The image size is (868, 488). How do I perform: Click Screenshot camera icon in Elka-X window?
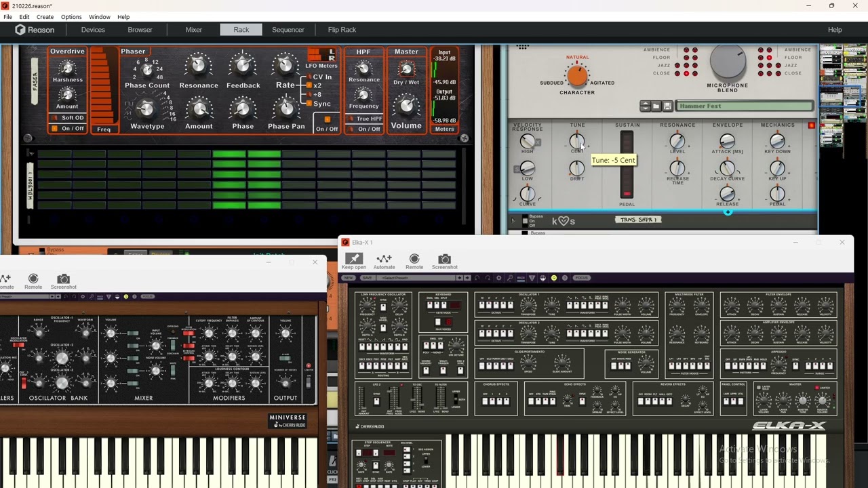point(444,258)
